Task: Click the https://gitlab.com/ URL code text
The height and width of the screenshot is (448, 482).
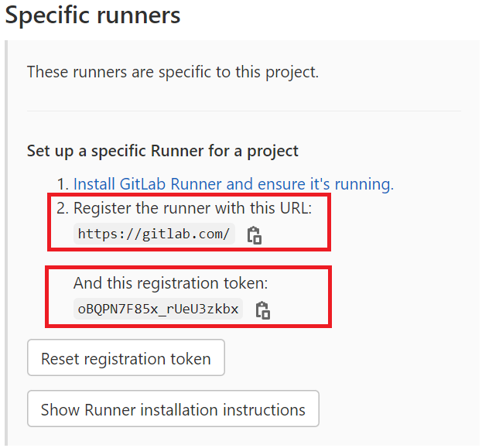Action: [x=154, y=234]
